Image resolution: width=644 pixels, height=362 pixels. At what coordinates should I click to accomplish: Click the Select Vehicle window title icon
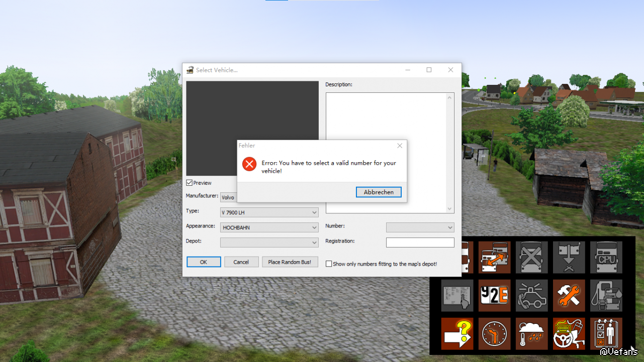click(x=190, y=70)
